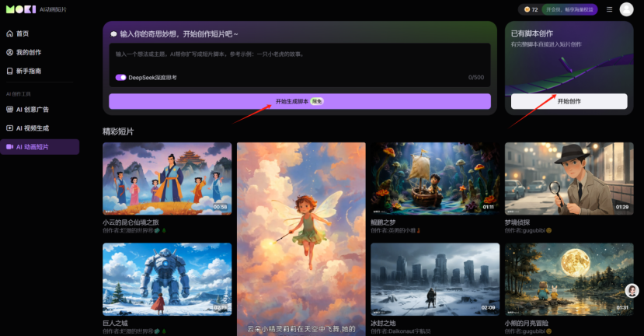Click the 我的创作 person icon
Viewport: 644px width, 336px height.
pos(10,52)
